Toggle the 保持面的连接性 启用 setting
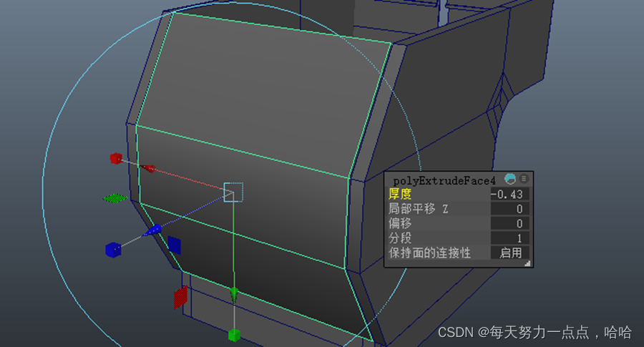644x347 pixels. click(509, 253)
